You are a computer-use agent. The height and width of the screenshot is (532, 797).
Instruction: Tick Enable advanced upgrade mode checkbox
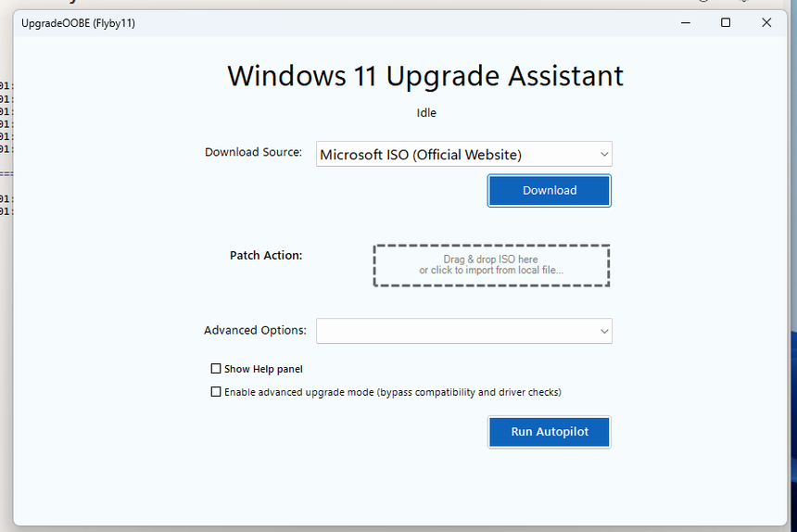pos(216,392)
